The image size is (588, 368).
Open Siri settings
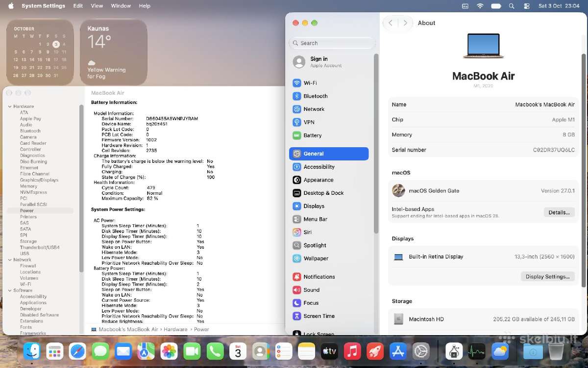pyautogui.click(x=329, y=232)
